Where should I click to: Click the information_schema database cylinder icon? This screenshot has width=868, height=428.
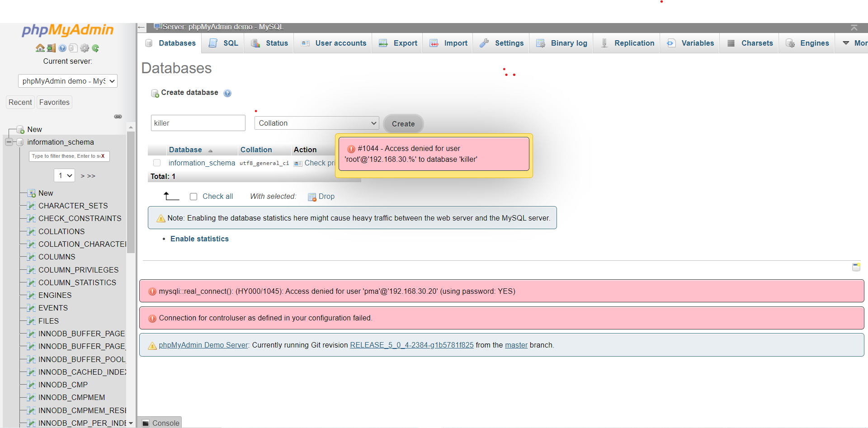(20, 142)
